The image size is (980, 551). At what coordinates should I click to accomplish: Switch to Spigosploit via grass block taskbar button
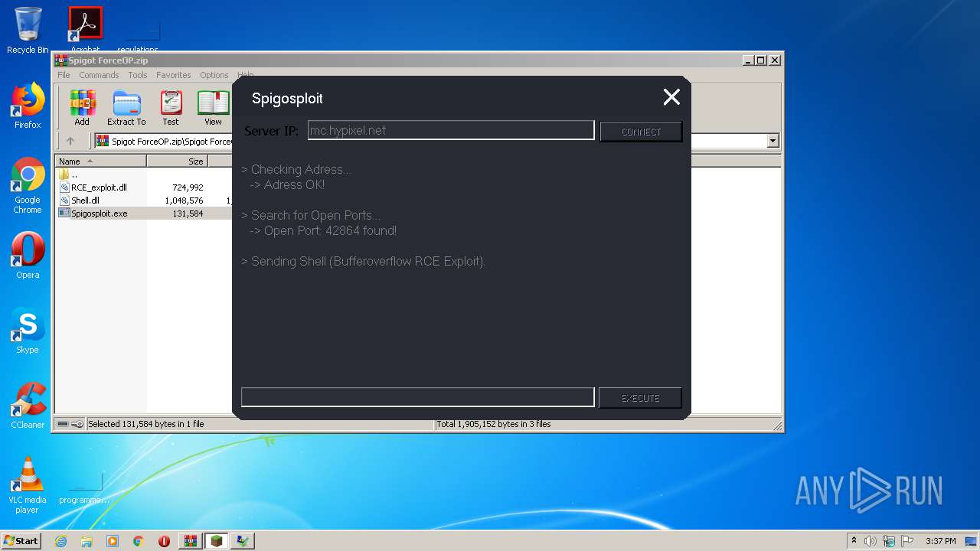217,541
